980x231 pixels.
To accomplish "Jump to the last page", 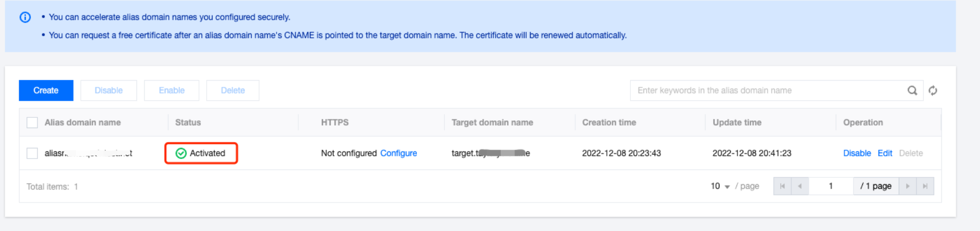I will pyautogui.click(x=925, y=186).
